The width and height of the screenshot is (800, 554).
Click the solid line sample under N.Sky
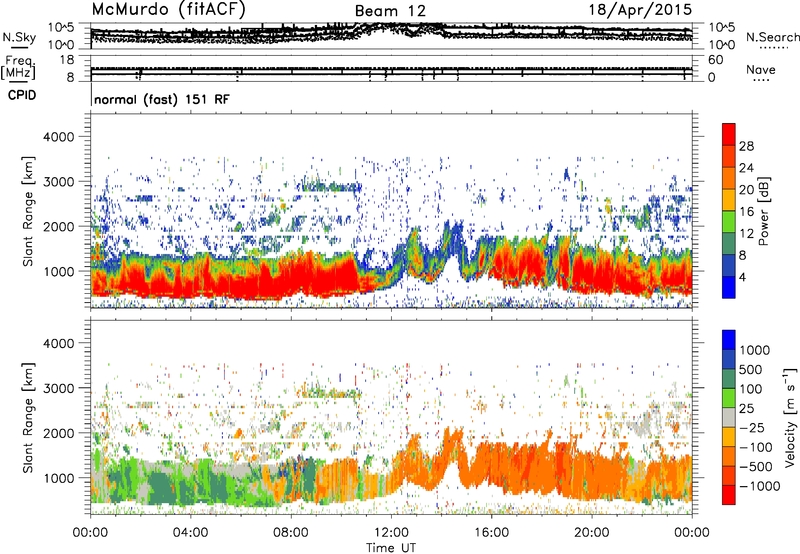click(x=19, y=47)
